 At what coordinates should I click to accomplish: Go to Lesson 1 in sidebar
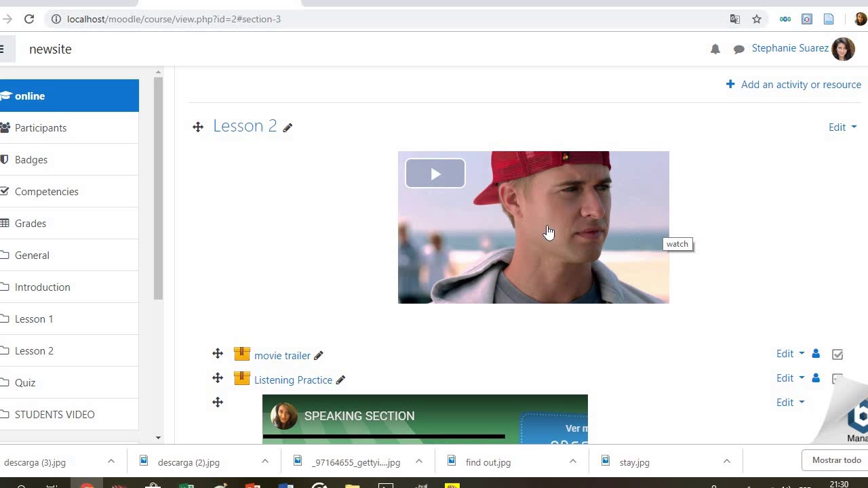69,319
